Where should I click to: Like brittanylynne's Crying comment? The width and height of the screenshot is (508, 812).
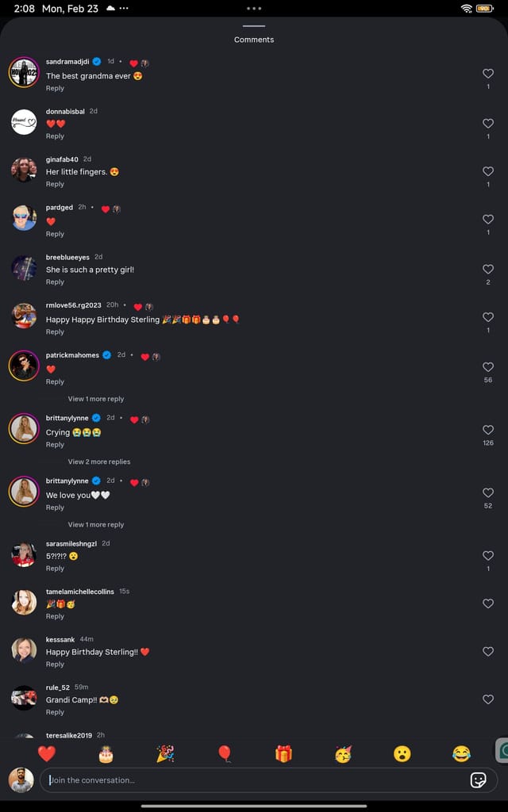coord(488,430)
